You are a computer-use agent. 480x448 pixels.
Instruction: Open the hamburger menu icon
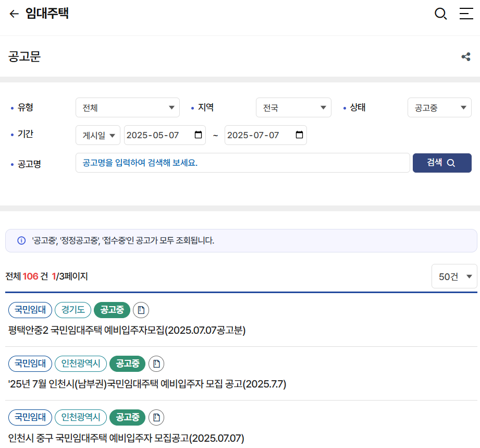pyautogui.click(x=466, y=14)
